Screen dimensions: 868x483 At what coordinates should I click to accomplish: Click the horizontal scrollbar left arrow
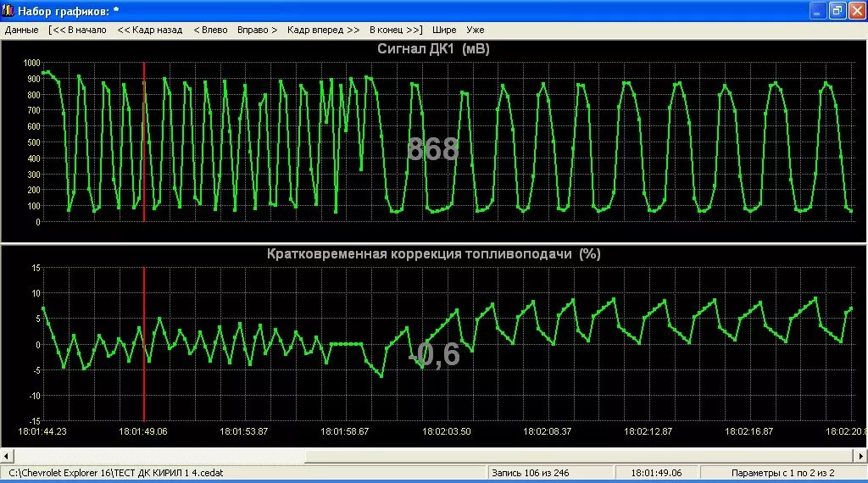tap(7, 456)
